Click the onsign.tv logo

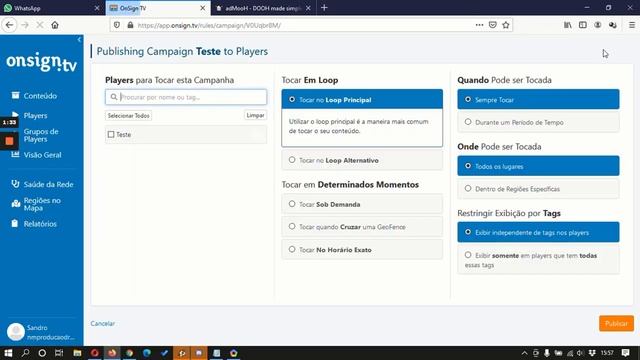click(x=41, y=62)
